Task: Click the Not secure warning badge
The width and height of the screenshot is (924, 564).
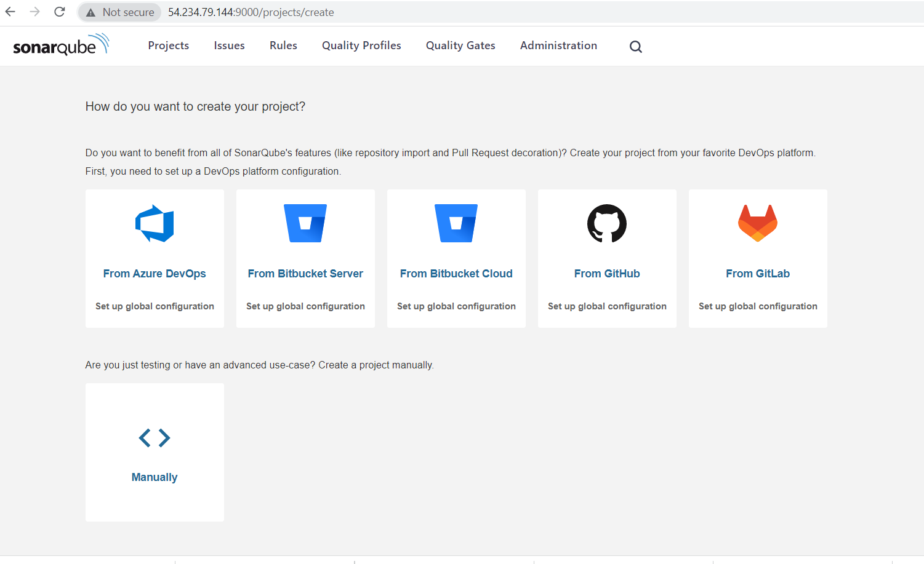Action: [120, 12]
